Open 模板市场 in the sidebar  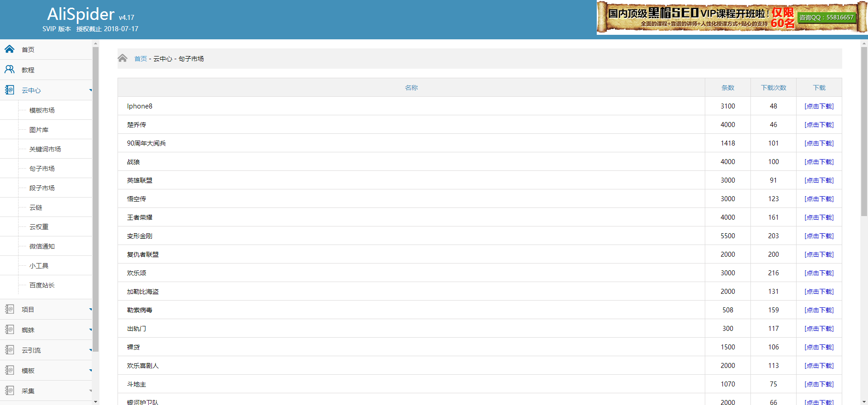[42, 110]
